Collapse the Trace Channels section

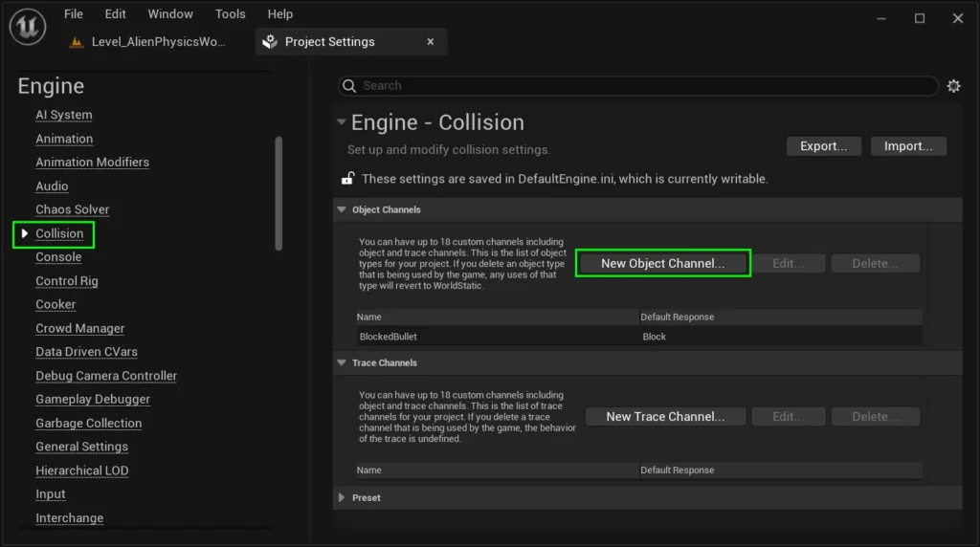342,362
